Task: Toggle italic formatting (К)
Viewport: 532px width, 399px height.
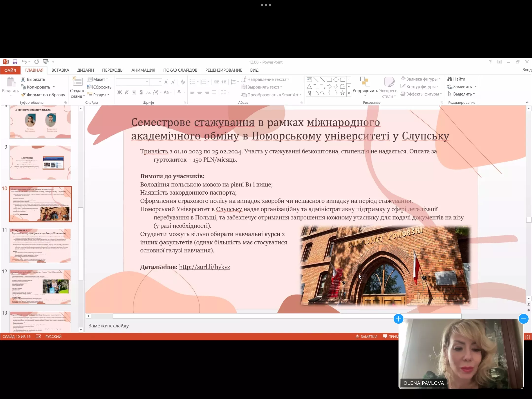Action: coord(127,92)
